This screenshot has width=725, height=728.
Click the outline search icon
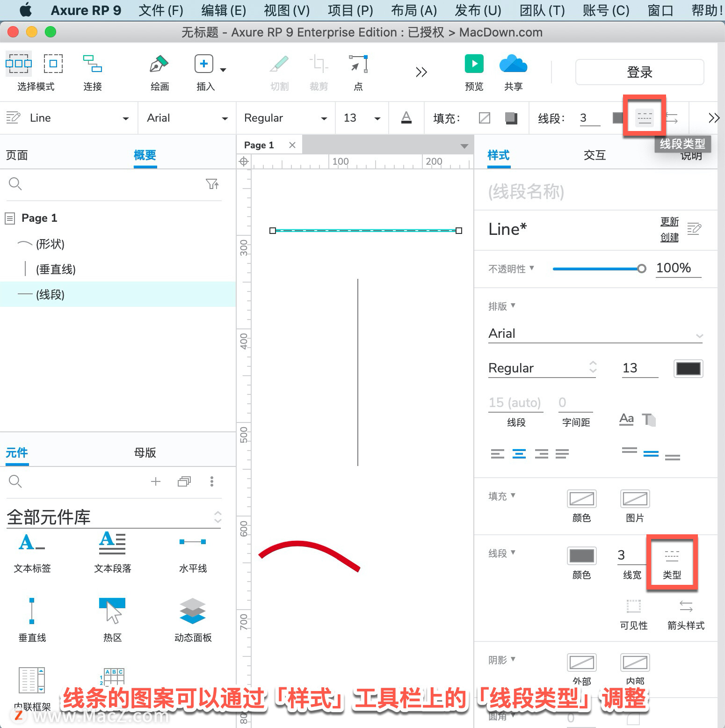[x=15, y=184]
